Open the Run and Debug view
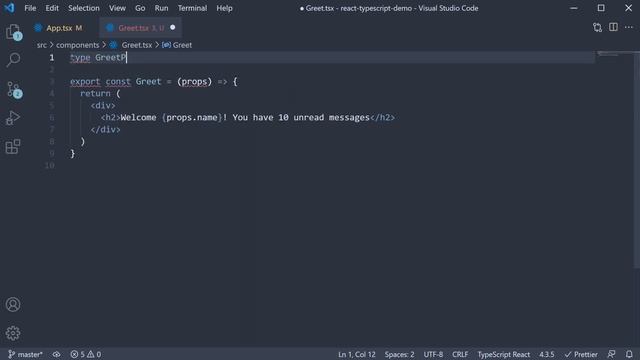The height and width of the screenshot is (360, 640). (13, 118)
